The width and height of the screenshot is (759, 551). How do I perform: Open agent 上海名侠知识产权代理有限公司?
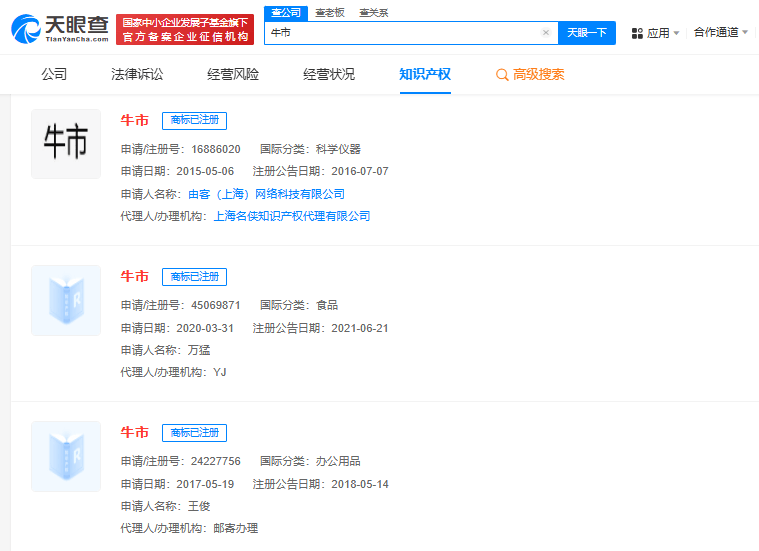pyautogui.click(x=292, y=216)
